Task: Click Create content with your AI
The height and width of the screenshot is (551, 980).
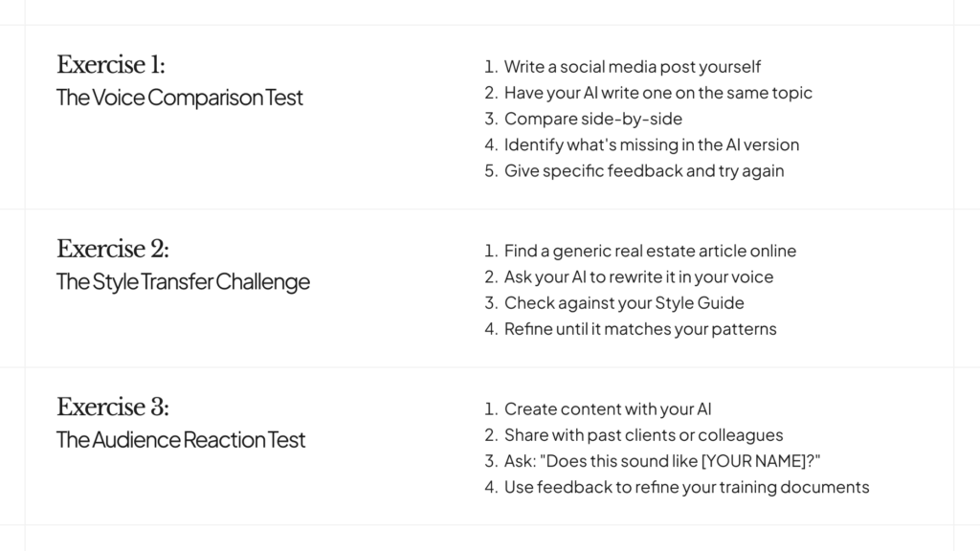Action: 608,409
